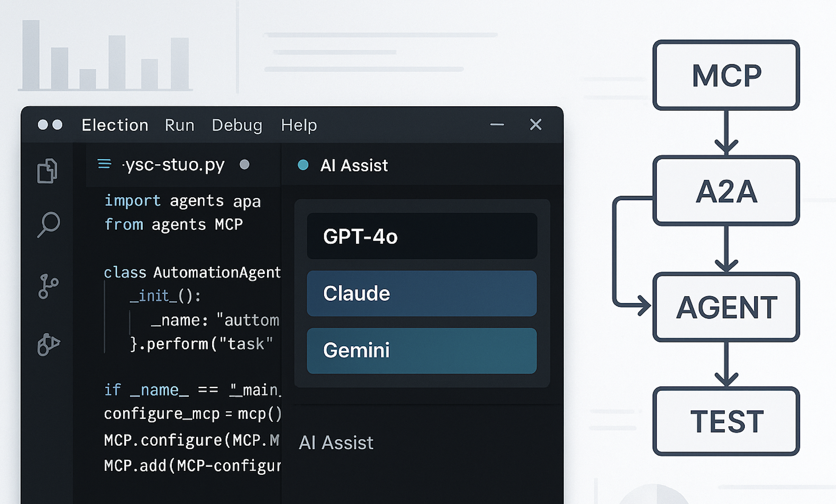The width and height of the screenshot is (836, 504).
Task: Open the Help menu
Action: pyautogui.click(x=299, y=125)
